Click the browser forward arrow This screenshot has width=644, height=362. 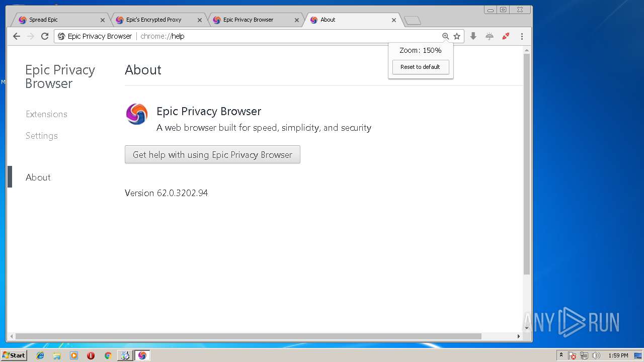coord(31,36)
